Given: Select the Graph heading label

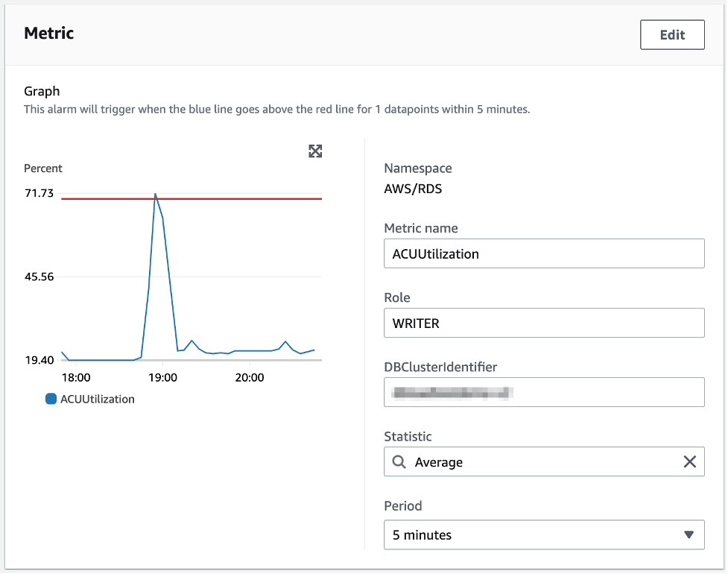Looking at the screenshot, I should pos(42,91).
